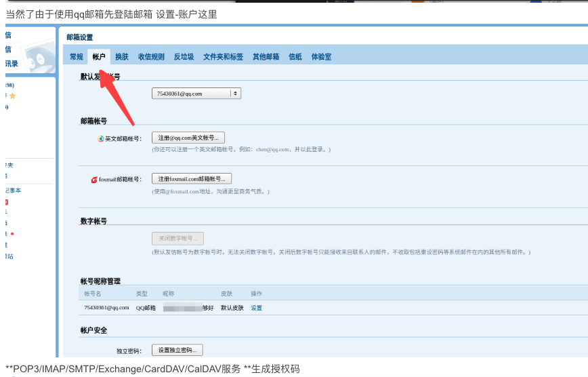Click the 帐号名 column header
The image size is (588, 377).
click(93, 294)
